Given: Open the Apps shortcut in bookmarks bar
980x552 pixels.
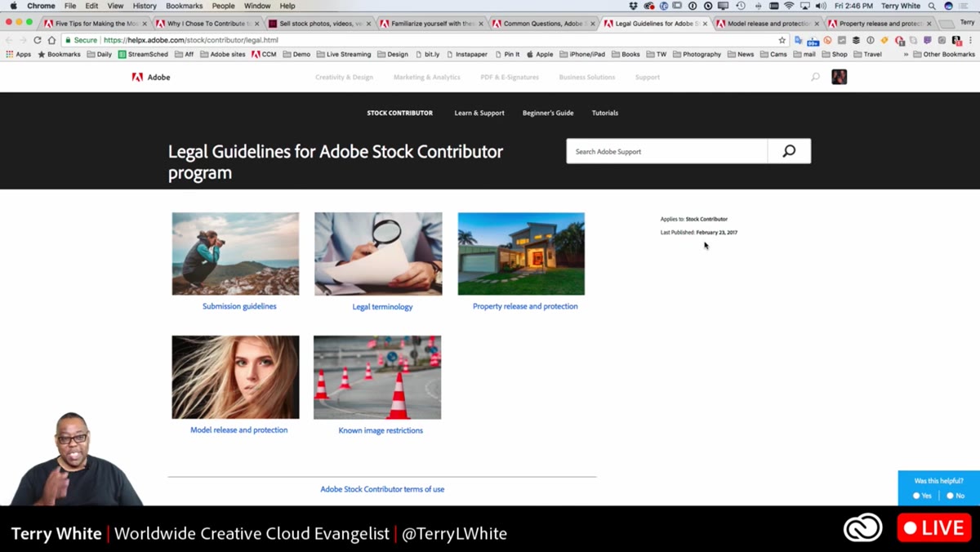Looking at the screenshot, I should [x=19, y=54].
